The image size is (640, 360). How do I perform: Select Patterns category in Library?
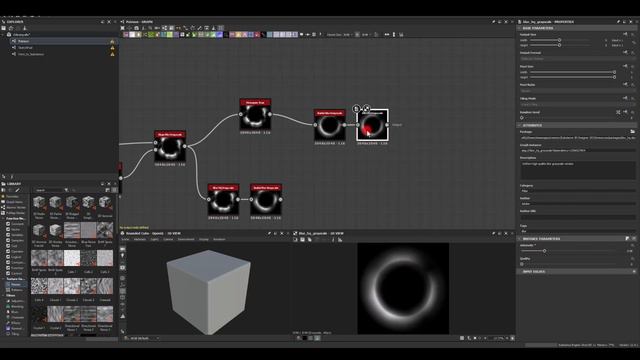tap(17, 290)
